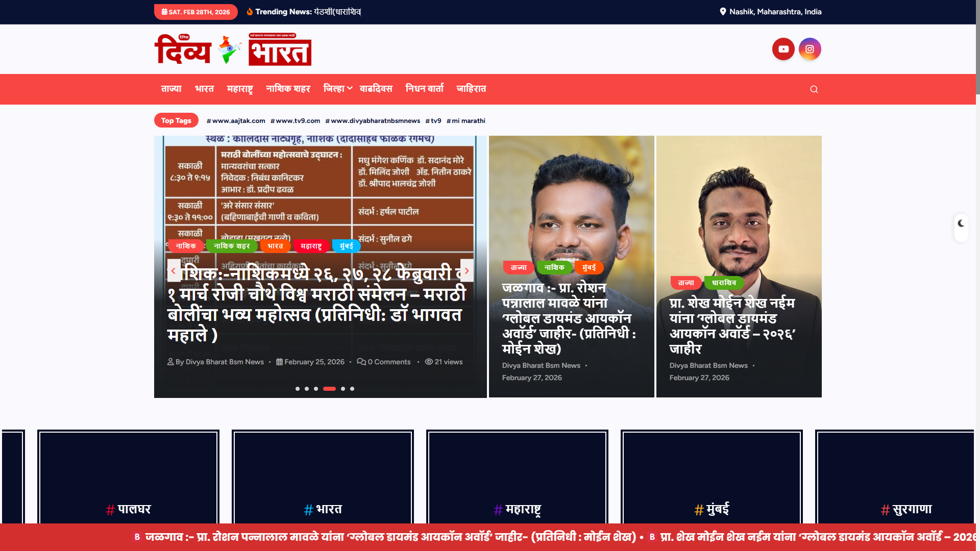
Task: Click the comments bubble icon on slider
Action: click(361, 362)
